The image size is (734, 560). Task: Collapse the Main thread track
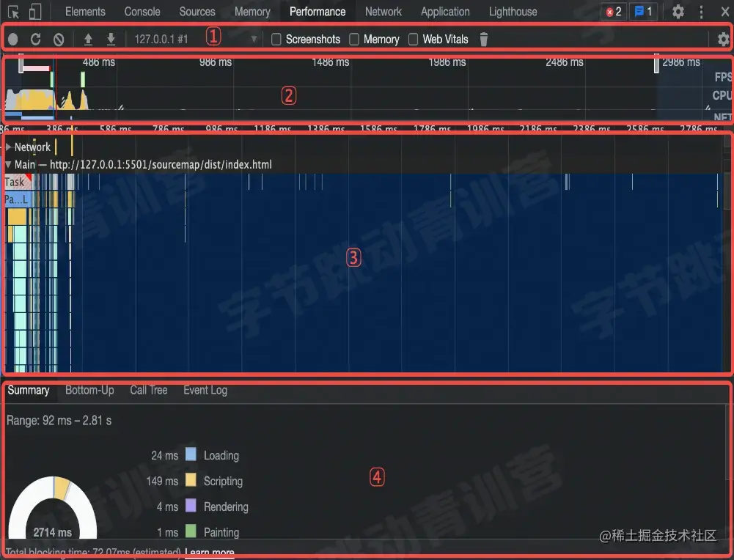(8, 165)
